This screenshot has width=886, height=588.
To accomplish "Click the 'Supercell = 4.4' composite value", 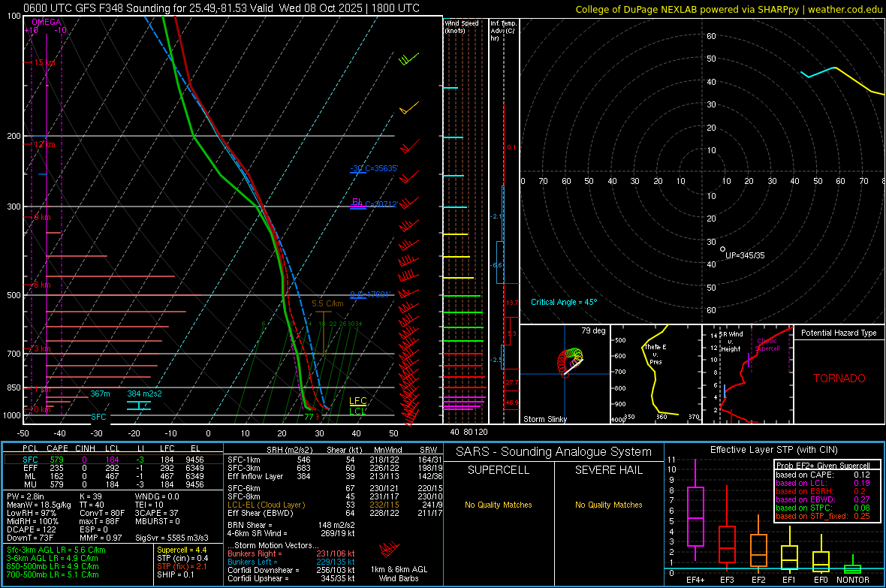I will point(182,550).
